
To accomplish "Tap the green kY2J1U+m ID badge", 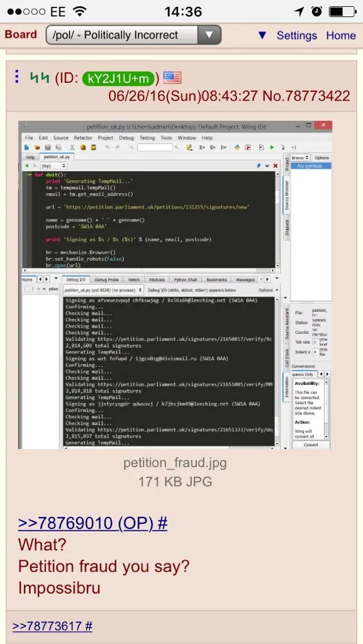I will click(118, 78).
